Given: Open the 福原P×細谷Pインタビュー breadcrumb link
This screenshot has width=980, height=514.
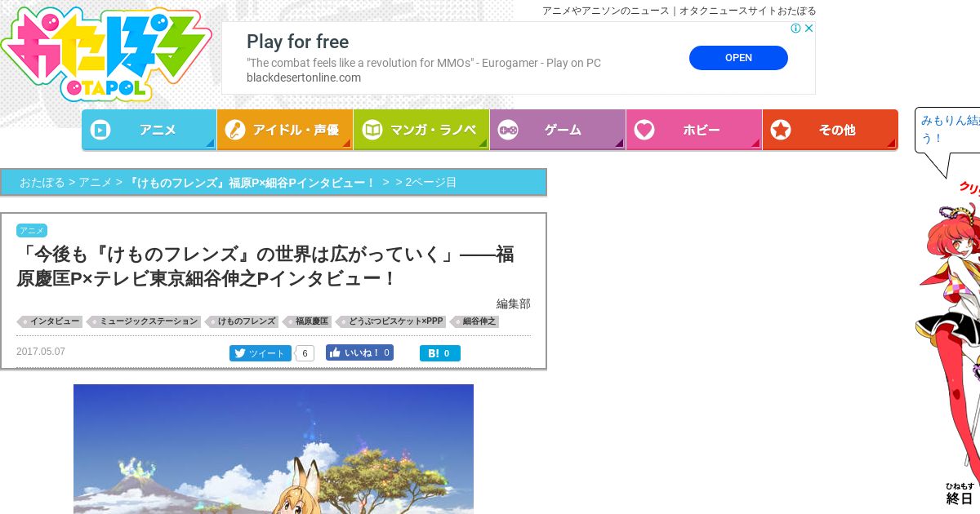Looking at the screenshot, I should pos(252,183).
